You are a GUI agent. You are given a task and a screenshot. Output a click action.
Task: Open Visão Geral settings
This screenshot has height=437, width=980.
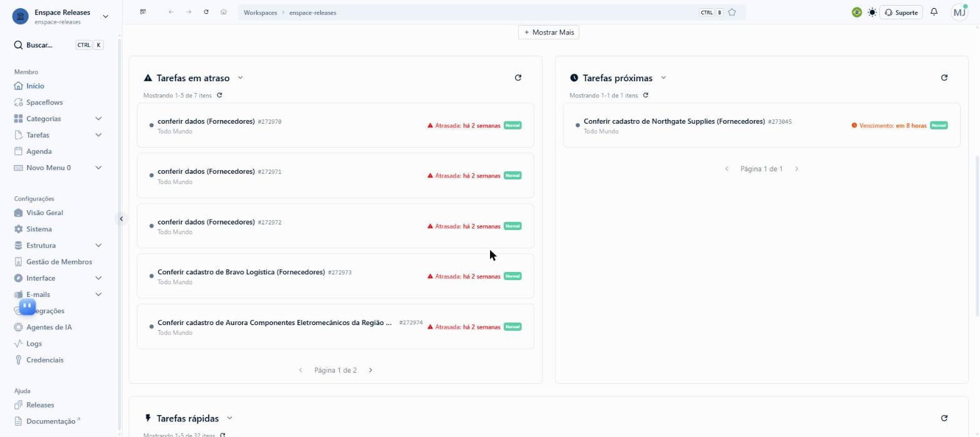44,213
